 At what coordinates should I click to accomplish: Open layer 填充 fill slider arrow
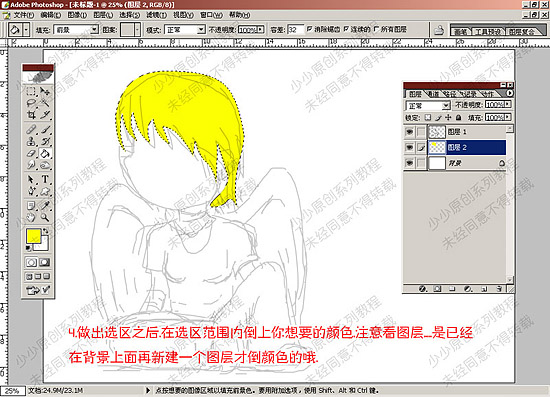click(x=508, y=117)
